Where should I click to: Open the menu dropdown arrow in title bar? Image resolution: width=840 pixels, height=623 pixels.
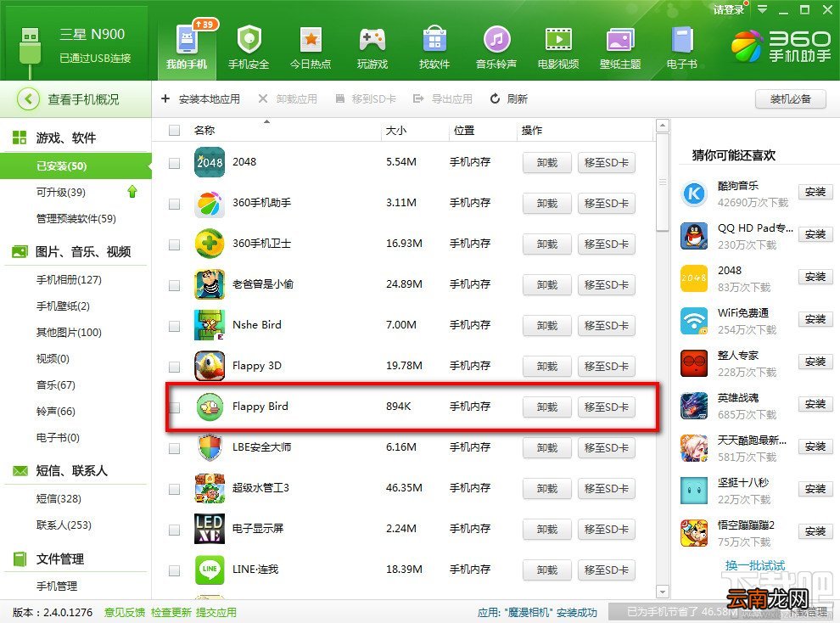pyautogui.click(x=762, y=9)
